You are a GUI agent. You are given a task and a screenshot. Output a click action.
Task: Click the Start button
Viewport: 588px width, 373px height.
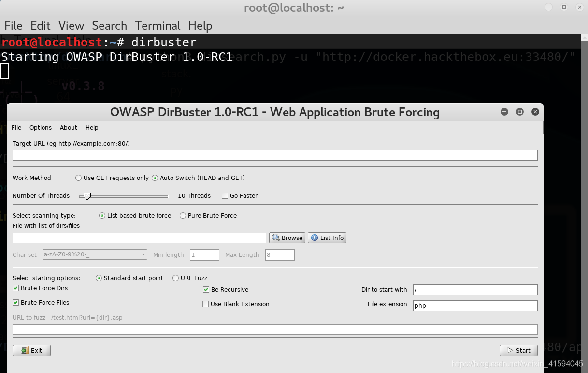518,350
